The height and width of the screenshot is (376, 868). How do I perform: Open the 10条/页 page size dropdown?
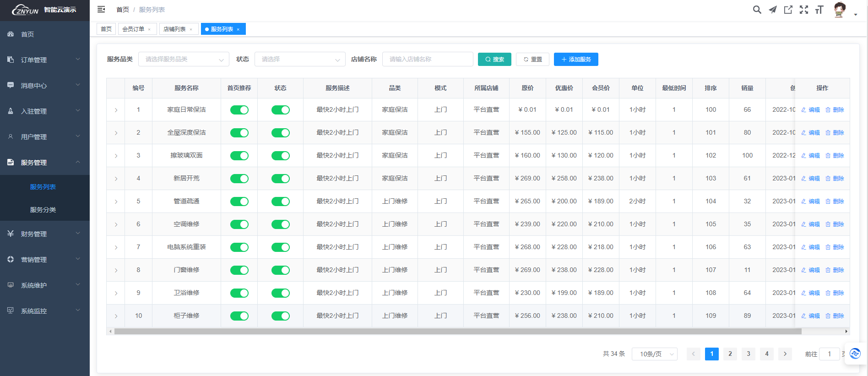pos(654,354)
